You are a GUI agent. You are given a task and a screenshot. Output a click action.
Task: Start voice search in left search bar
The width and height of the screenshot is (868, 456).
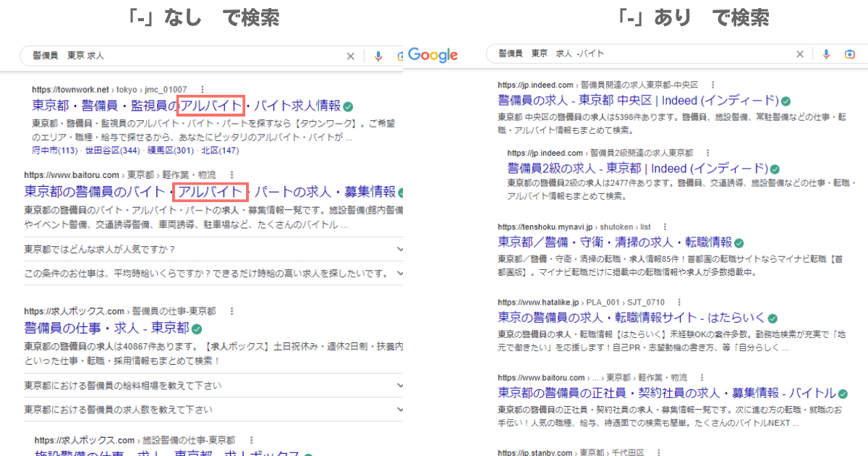coord(378,56)
